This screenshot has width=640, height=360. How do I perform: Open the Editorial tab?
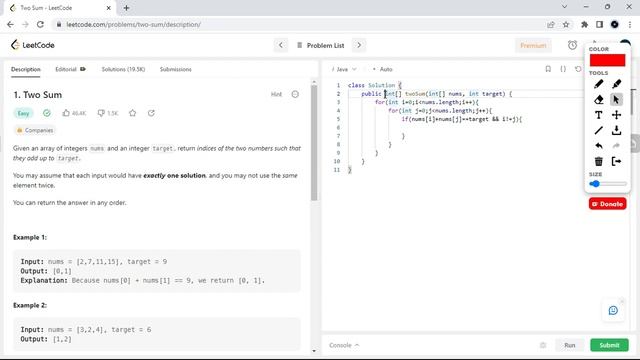70,69
